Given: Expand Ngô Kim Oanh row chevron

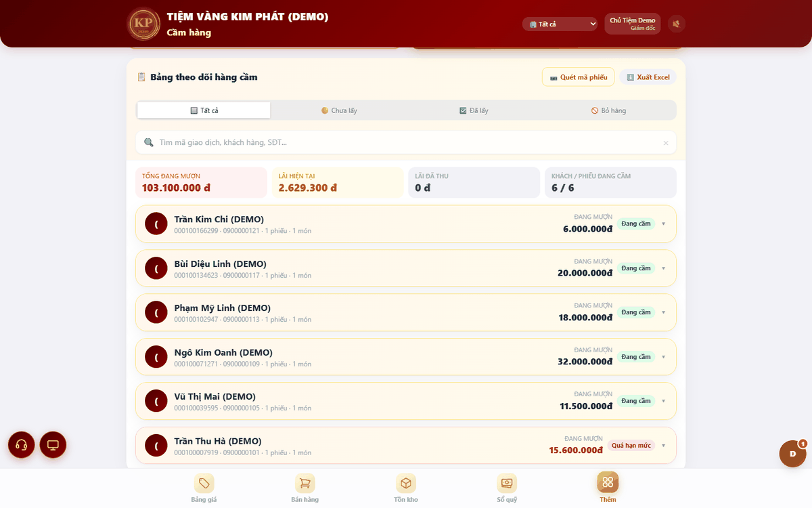Looking at the screenshot, I should click(x=663, y=357).
